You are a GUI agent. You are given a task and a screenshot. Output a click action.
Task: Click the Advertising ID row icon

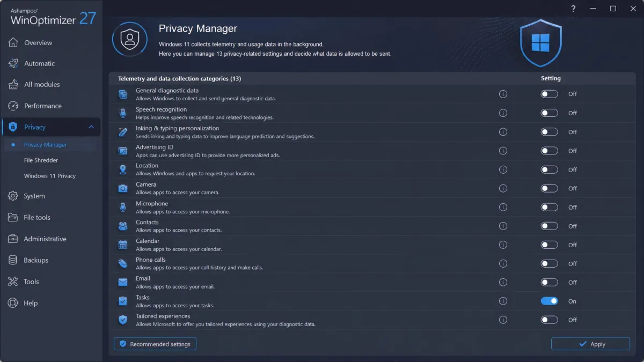[123, 151]
